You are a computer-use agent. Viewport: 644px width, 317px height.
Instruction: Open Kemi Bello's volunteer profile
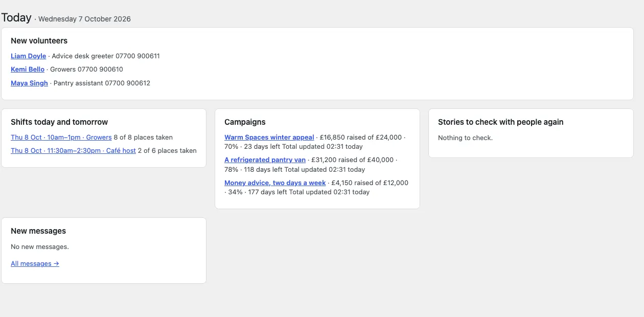pos(28,70)
